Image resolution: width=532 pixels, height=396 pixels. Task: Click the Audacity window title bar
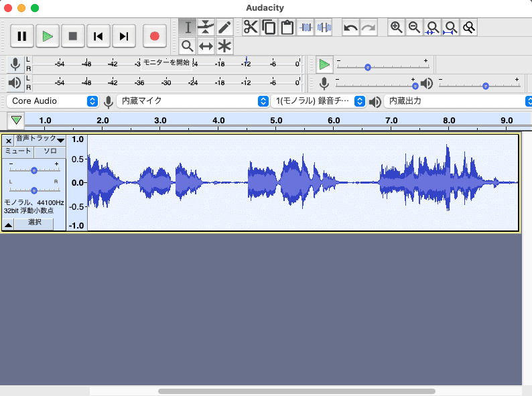pyautogui.click(x=265, y=8)
